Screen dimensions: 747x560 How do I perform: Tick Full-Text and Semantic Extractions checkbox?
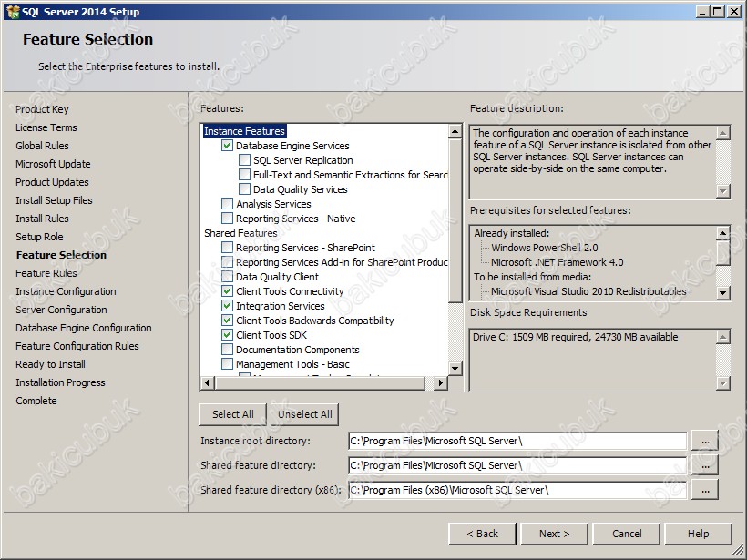(244, 175)
